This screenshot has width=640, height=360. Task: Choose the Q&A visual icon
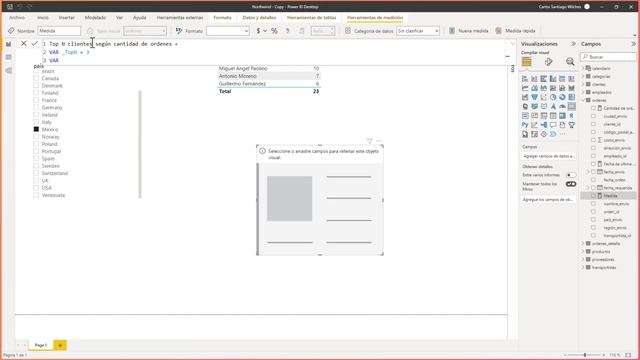click(x=553, y=125)
